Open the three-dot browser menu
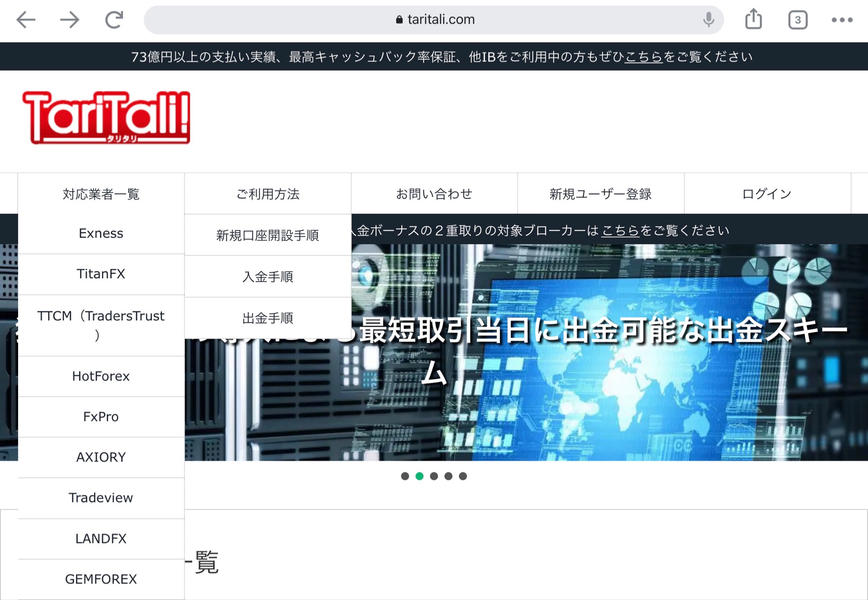 (x=842, y=20)
